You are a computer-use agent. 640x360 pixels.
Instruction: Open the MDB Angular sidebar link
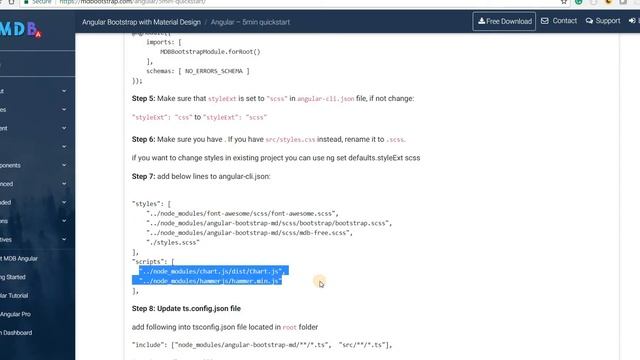pos(19,258)
